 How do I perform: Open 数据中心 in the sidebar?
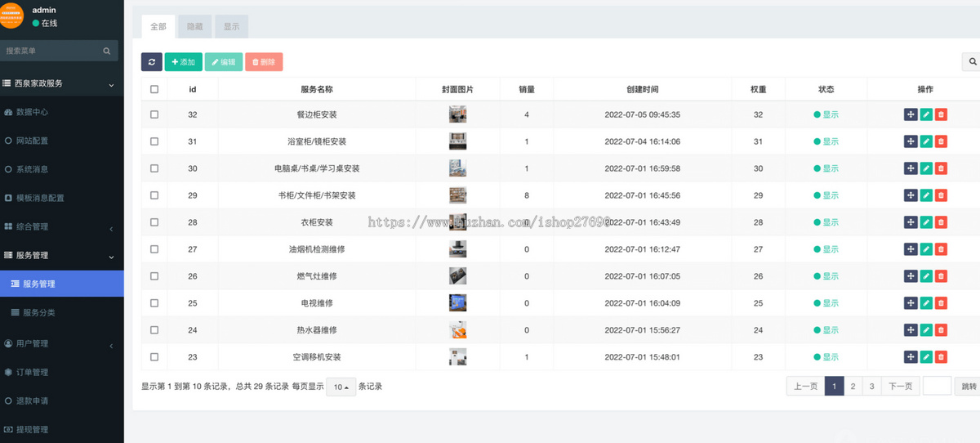pos(62,112)
